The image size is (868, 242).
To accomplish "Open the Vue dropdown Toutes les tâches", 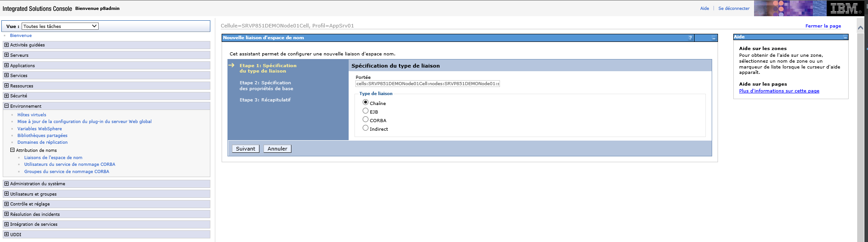I will [x=60, y=26].
